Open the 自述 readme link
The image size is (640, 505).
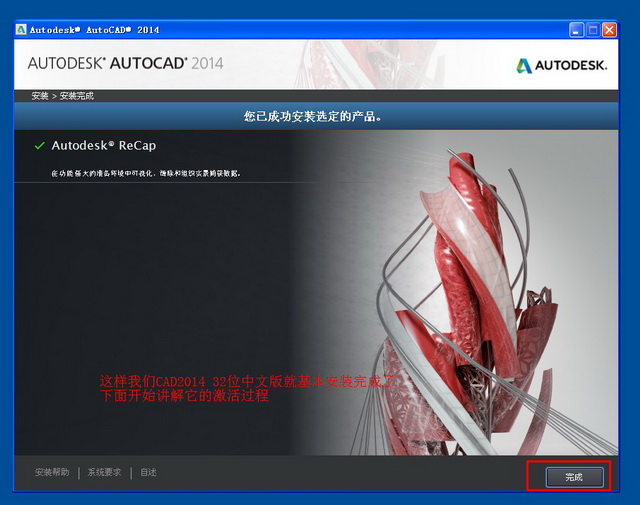pyautogui.click(x=148, y=473)
